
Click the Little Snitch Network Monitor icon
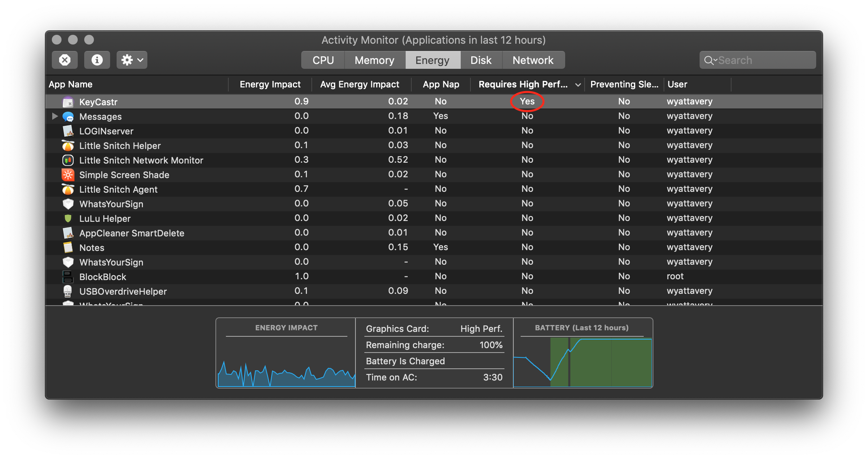[x=68, y=160]
